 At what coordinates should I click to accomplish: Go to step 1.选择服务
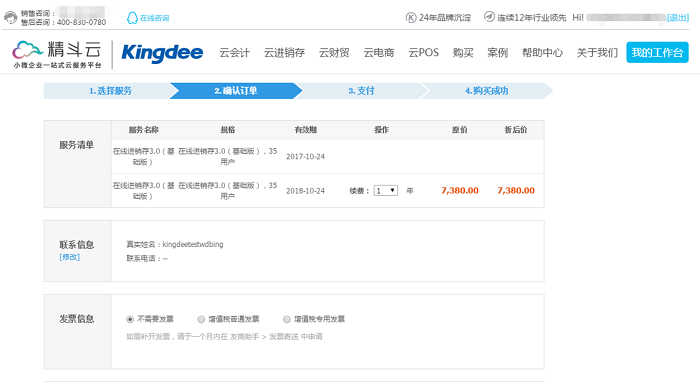pos(110,91)
